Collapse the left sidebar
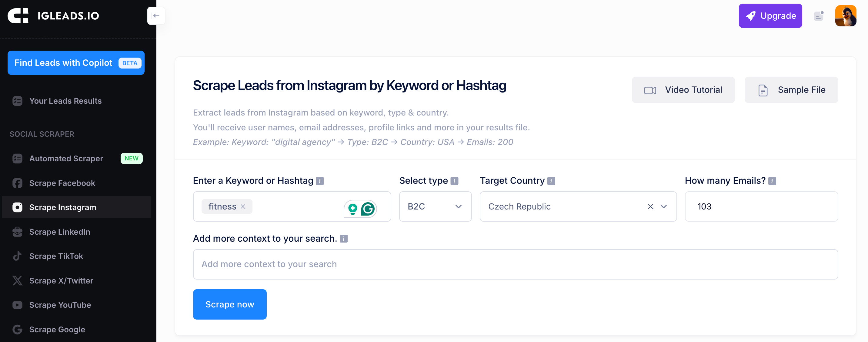This screenshot has width=868, height=342. 156,15
